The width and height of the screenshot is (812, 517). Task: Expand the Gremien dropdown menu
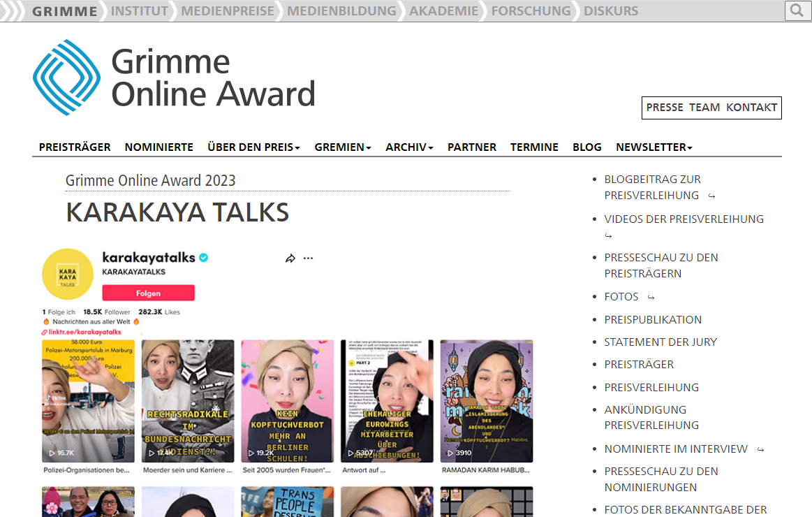343,147
